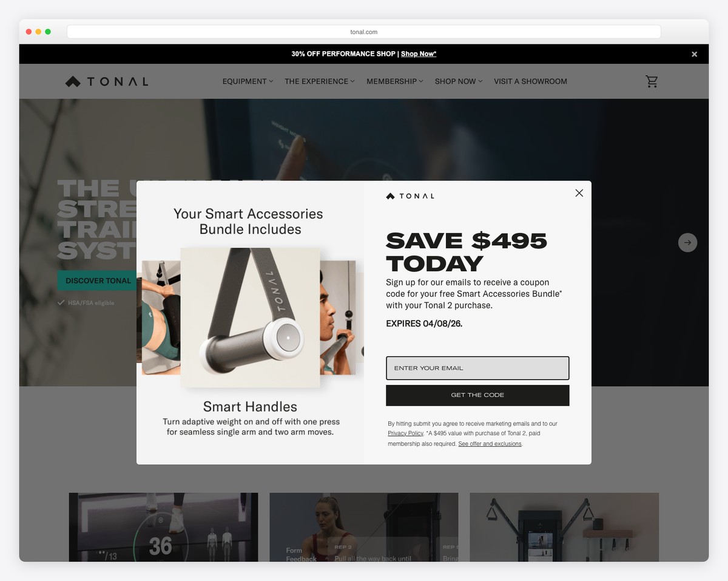This screenshot has width=728, height=581.
Task: Click the Get The Code button
Action: 477,395
